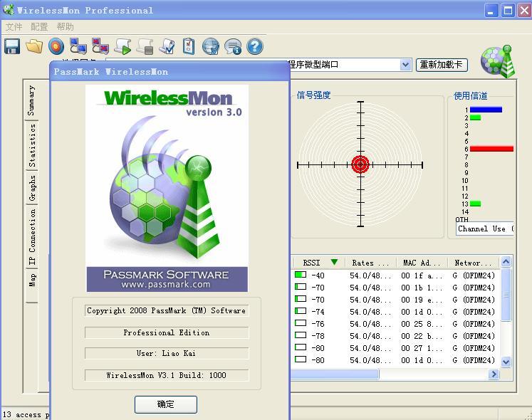
Task: Expand the network adapter dropdown arrow
Action: pos(405,65)
